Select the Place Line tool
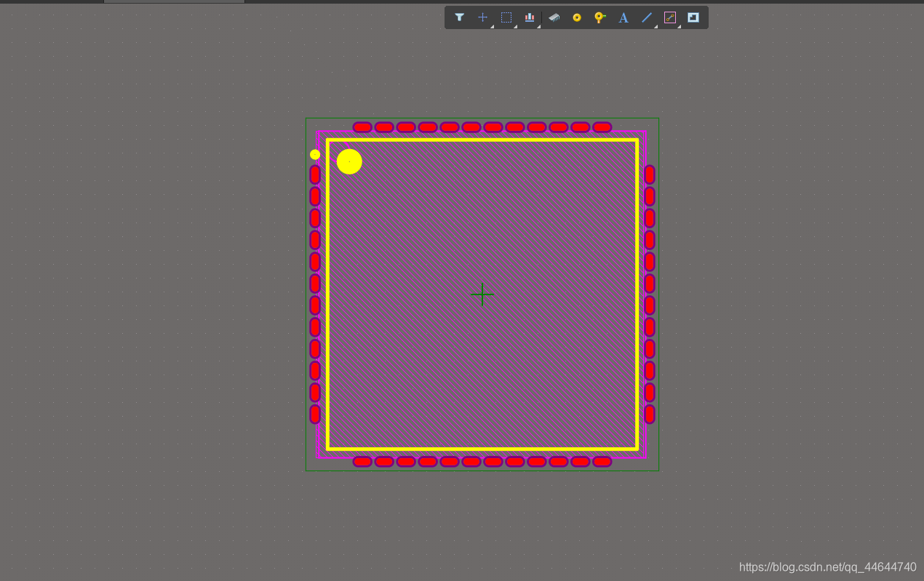The width and height of the screenshot is (924, 581). 646,17
